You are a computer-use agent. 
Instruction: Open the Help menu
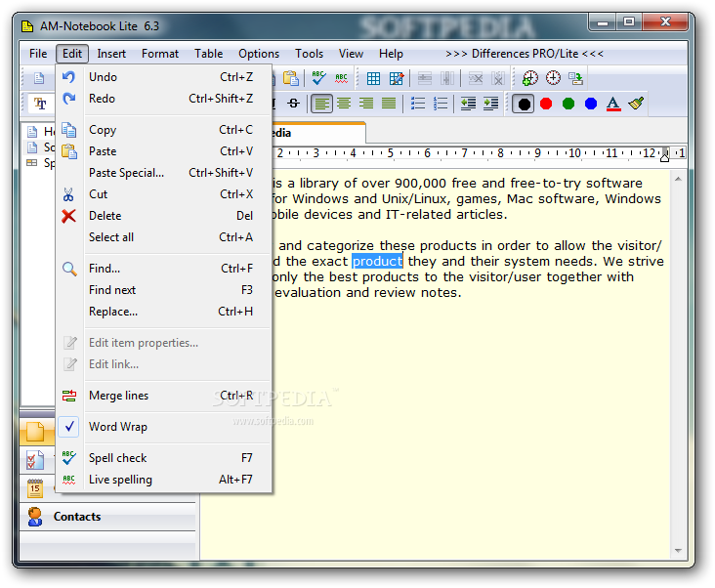(x=391, y=54)
